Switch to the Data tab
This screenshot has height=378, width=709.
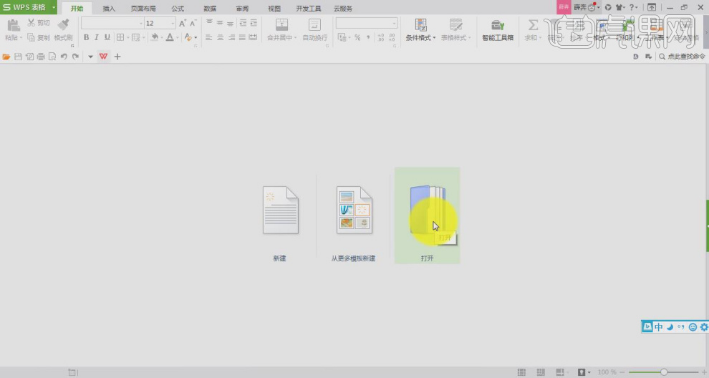point(210,8)
